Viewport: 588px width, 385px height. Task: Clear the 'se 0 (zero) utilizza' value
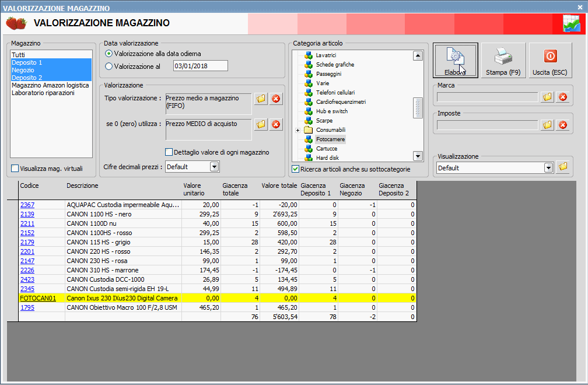tap(276, 124)
